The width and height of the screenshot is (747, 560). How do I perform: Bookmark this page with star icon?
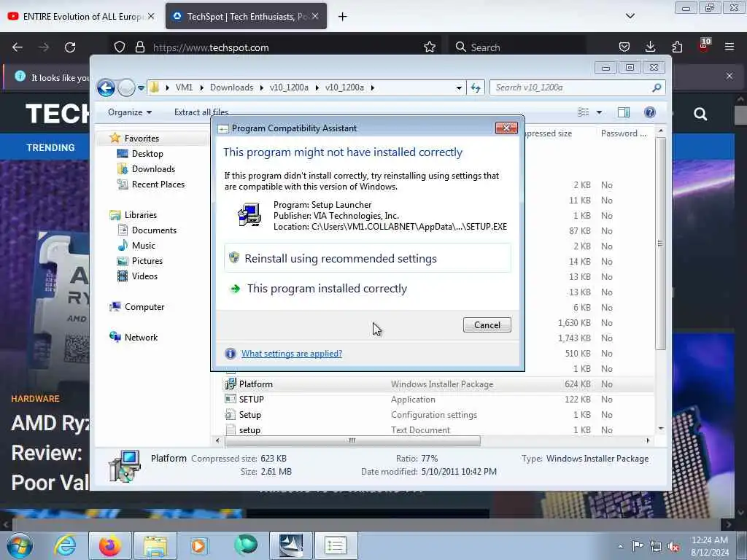click(x=430, y=47)
